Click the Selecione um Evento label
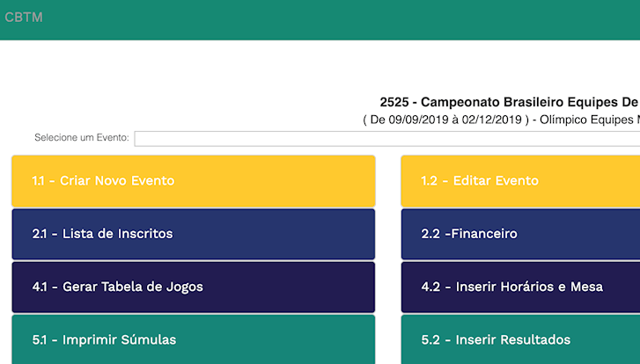The width and height of the screenshot is (640, 364). (82, 137)
